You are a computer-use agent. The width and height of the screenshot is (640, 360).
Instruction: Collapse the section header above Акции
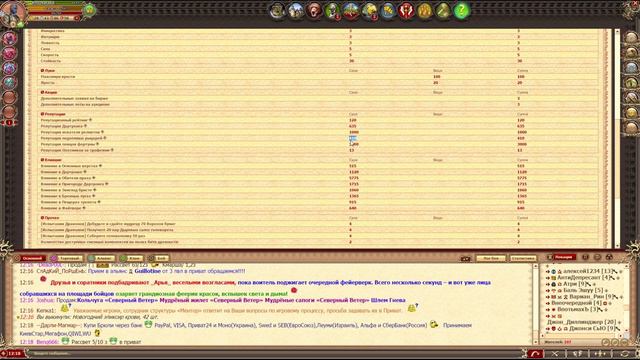pyautogui.click(x=48, y=71)
